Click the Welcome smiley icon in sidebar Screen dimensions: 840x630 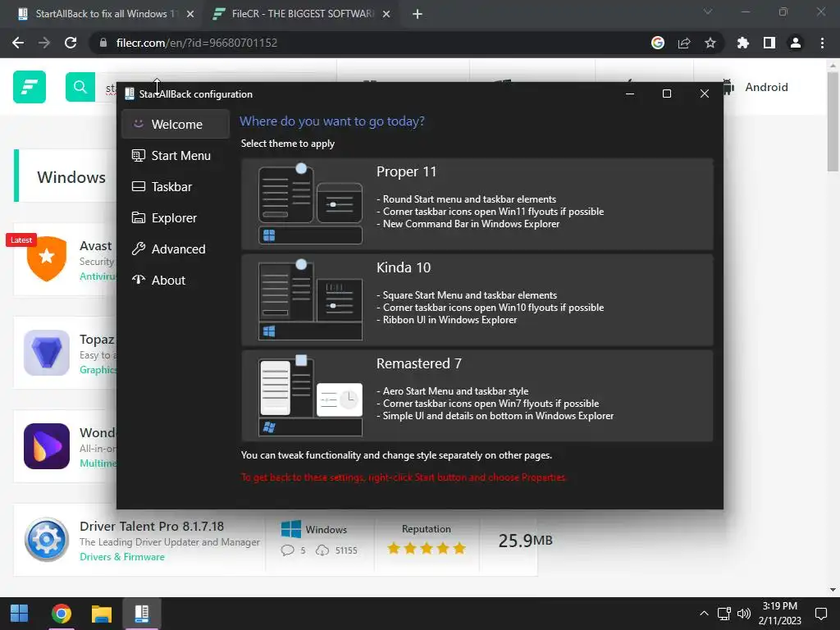(138, 124)
